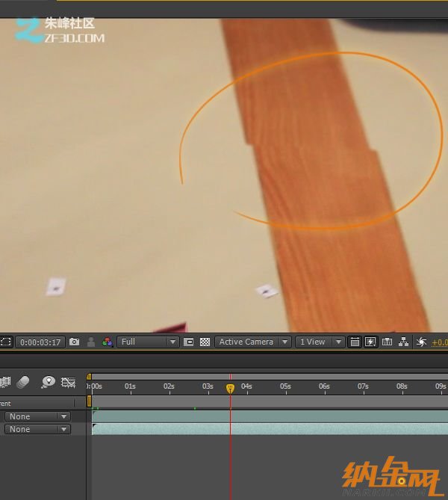Open the first layer's Parent None dropdown
Viewport: 448px width, 500px height.
point(37,416)
